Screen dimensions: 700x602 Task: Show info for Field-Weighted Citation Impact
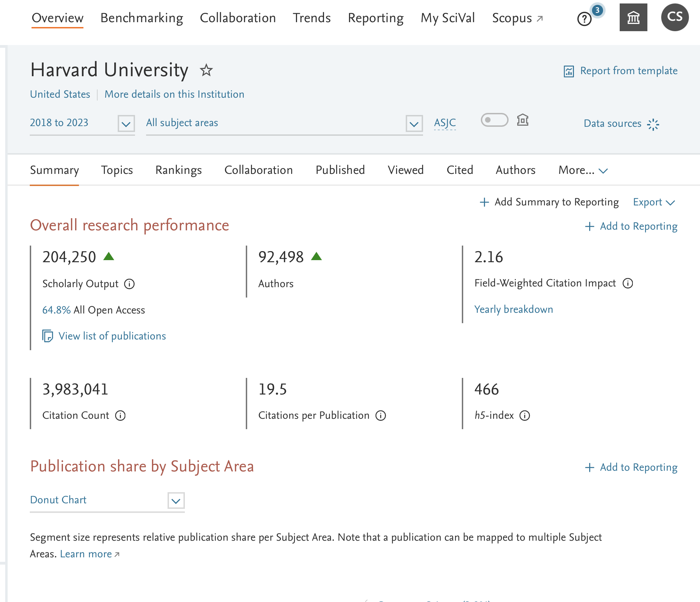coord(628,283)
